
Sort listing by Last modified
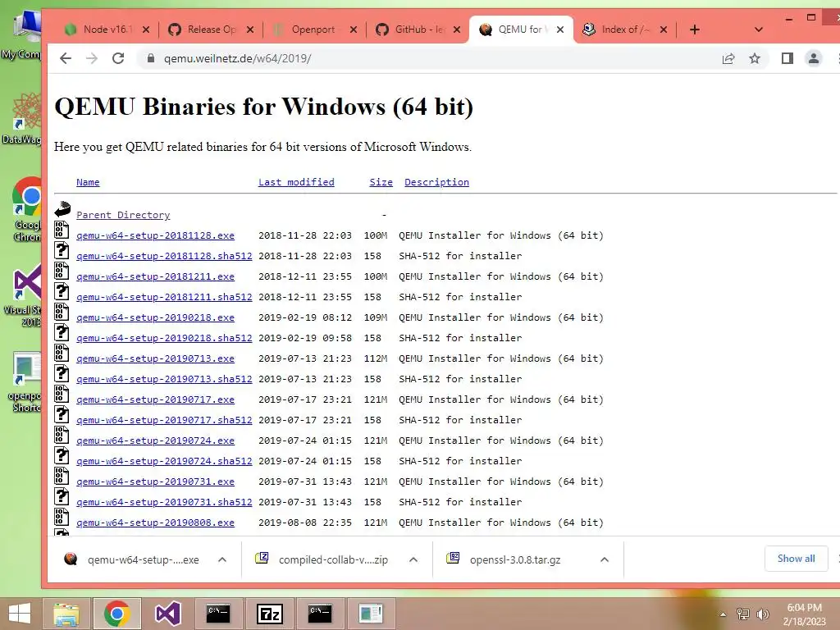click(x=296, y=182)
